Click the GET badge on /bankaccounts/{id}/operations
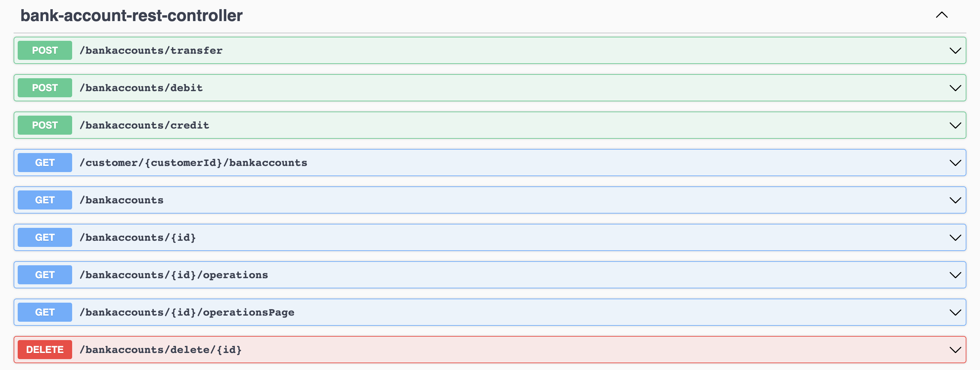980x370 pixels. click(x=45, y=274)
